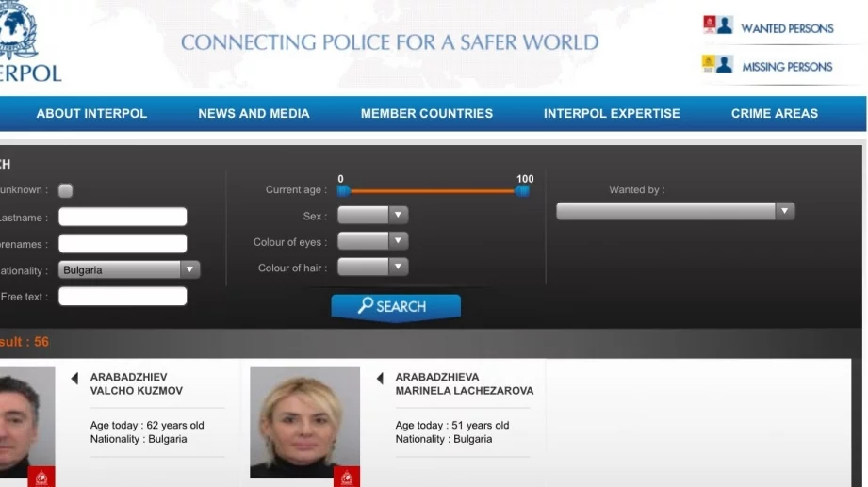Click arrow beside ARABADZHIEVA MARINELA LACHEZAROVA
868x487 pixels.
380,379
